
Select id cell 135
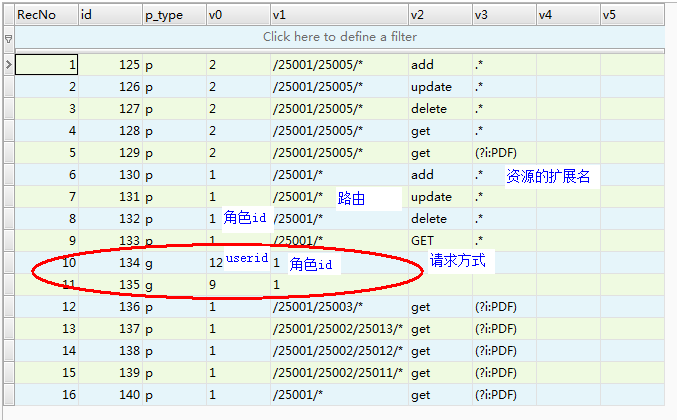click(x=111, y=285)
